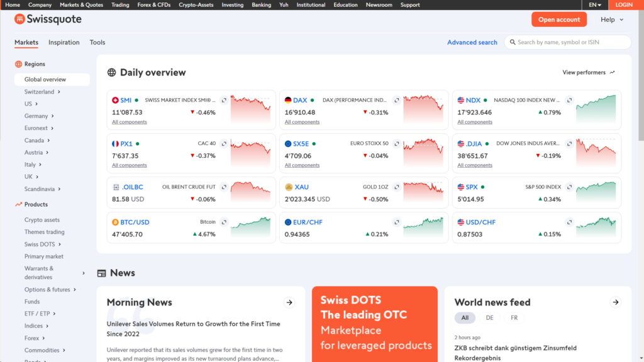
Task: Expand the Euronext region
Action: pyautogui.click(x=52, y=128)
